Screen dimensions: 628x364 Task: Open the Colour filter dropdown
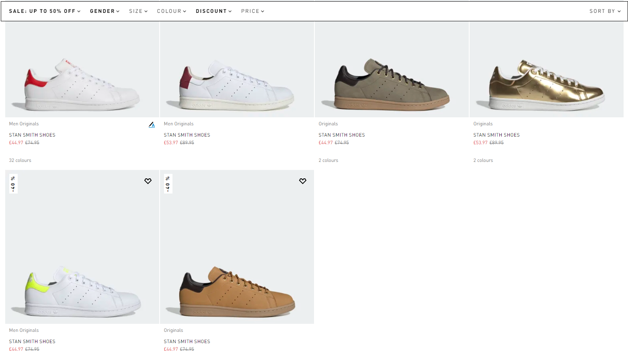[x=172, y=11]
